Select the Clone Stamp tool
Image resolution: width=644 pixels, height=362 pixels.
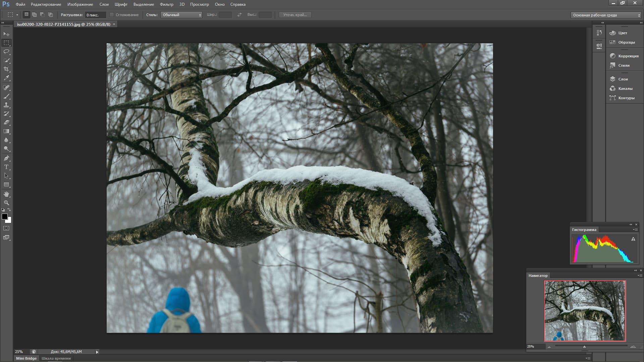pyautogui.click(x=6, y=105)
